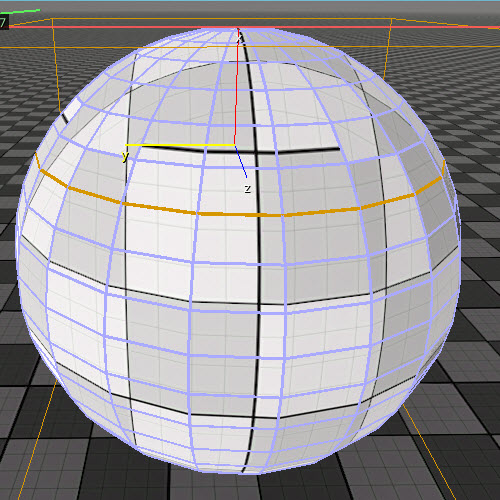Image resolution: width=500 pixels, height=500 pixels.
Task: Click the orange bounding box's top-left corner
Action: [x=52, y=19]
